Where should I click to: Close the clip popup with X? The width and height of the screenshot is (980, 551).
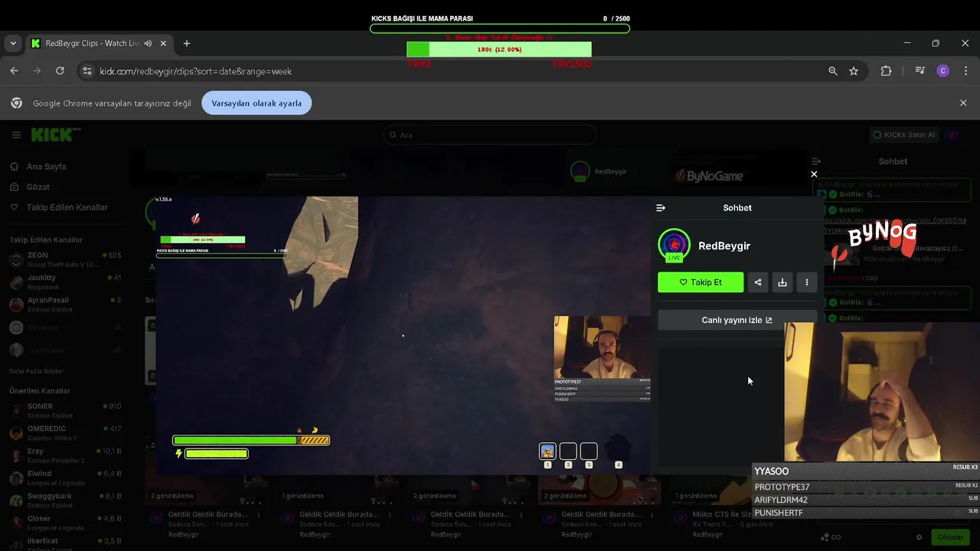(814, 174)
